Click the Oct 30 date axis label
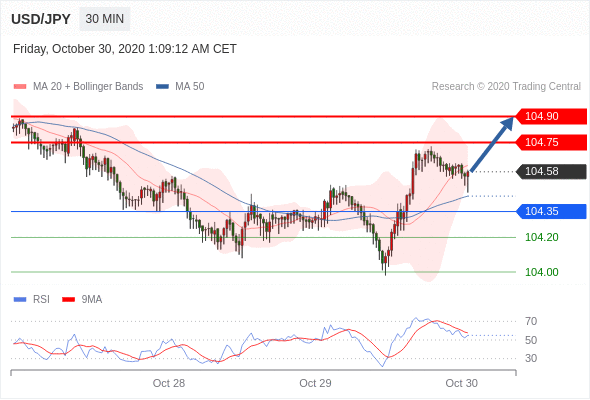Screen dimensions: 590x400 [462, 383]
